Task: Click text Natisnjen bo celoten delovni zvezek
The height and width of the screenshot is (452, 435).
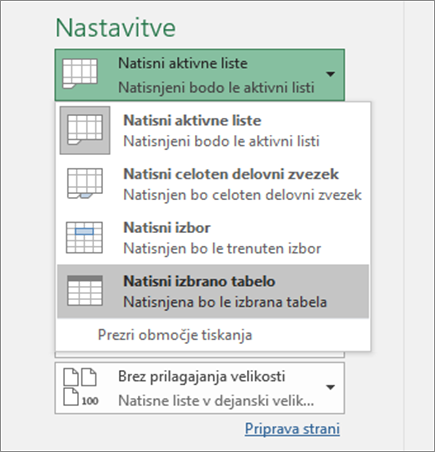Action: (242, 195)
